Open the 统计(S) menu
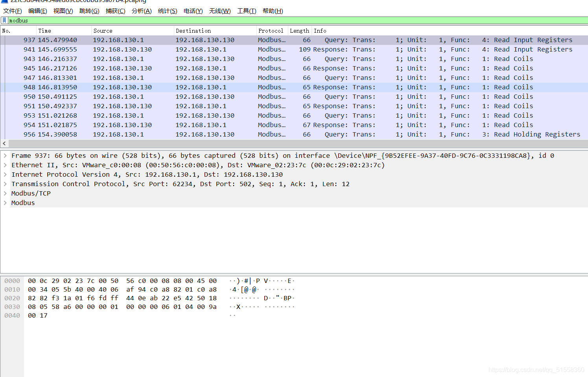This screenshot has width=588, height=377. tap(168, 11)
